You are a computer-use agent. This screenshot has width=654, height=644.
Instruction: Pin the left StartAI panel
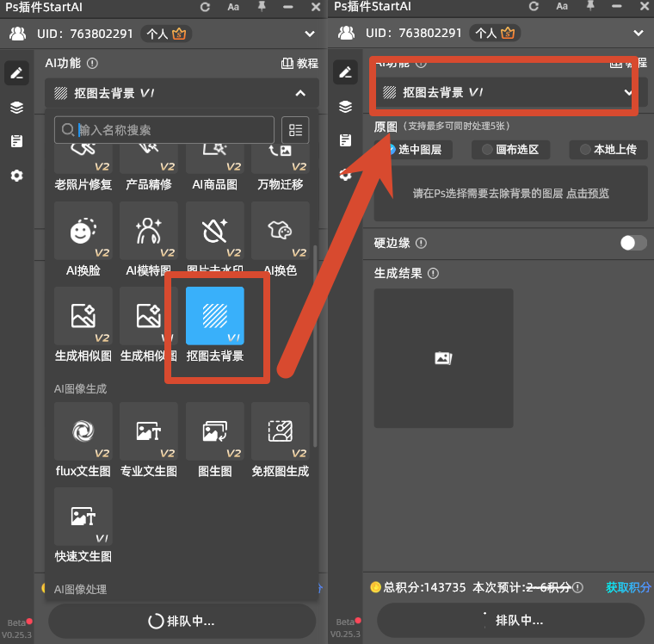(262, 6)
